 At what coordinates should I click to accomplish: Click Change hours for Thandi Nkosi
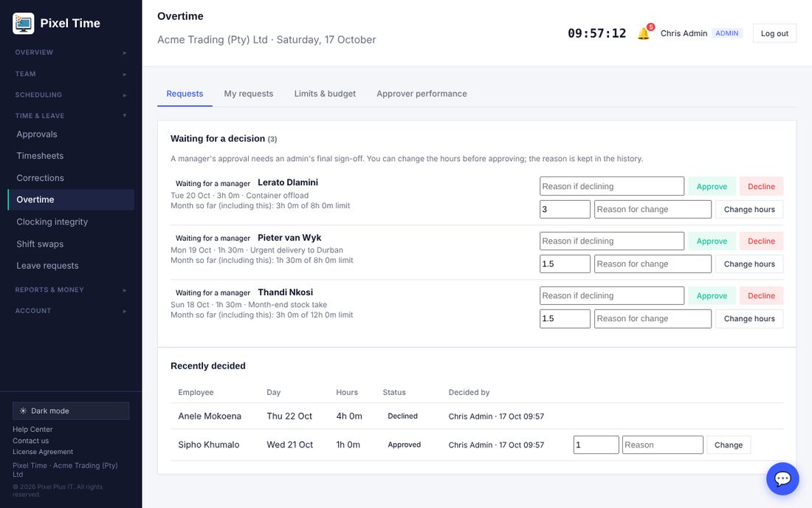click(749, 318)
